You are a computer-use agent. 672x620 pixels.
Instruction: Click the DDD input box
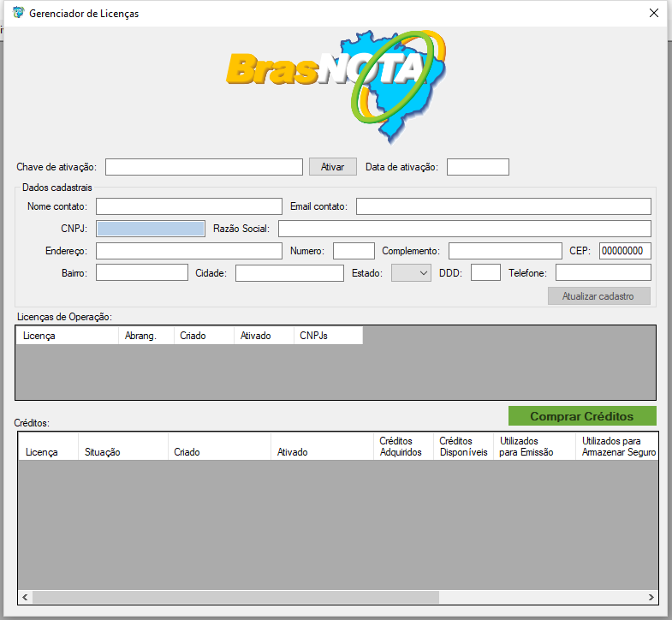click(x=485, y=272)
